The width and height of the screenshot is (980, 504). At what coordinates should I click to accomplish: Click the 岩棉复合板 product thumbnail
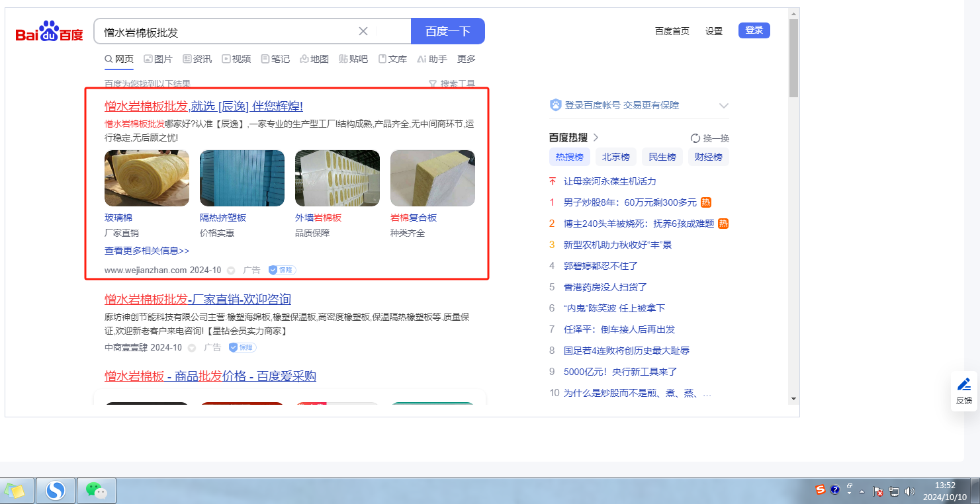click(433, 179)
